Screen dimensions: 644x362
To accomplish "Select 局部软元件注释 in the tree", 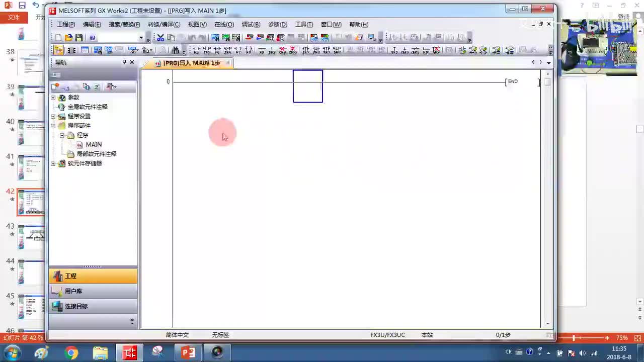I will (x=97, y=154).
